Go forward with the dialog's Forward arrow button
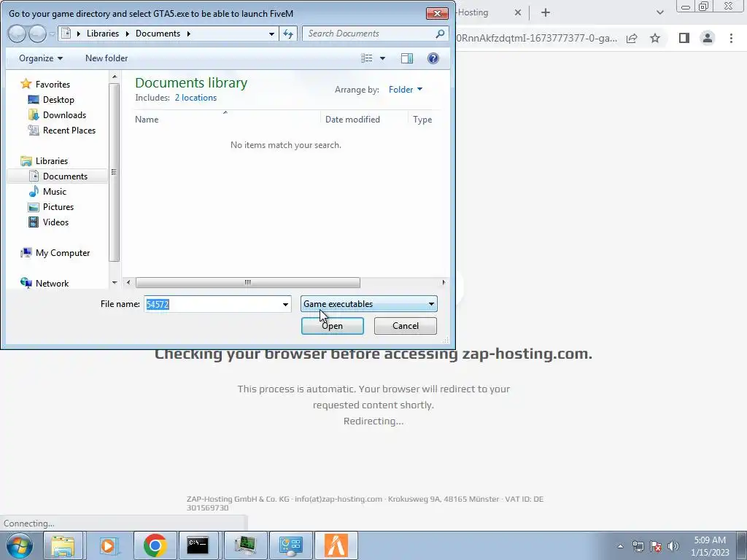This screenshot has width=747, height=560. click(x=38, y=34)
